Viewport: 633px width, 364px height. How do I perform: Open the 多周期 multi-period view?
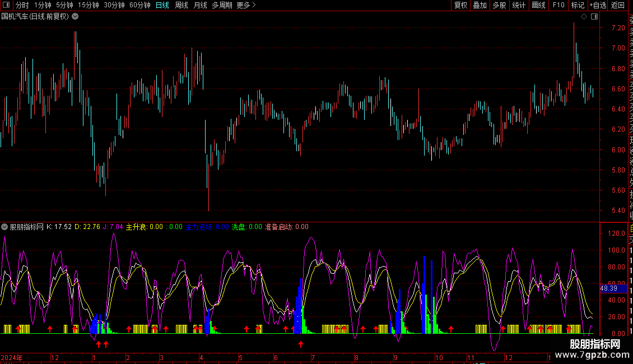(222, 6)
